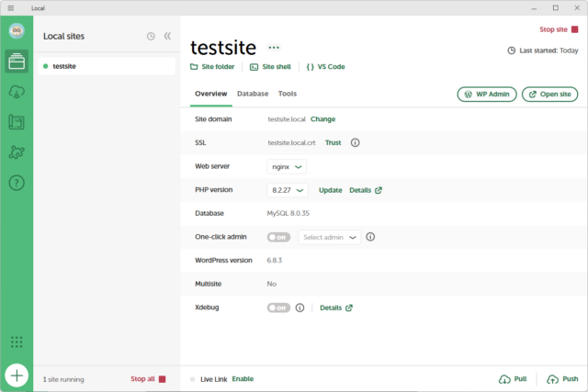The image size is (588, 392).
Task: Switch to the Tools tab
Action: pyautogui.click(x=288, y=94)
